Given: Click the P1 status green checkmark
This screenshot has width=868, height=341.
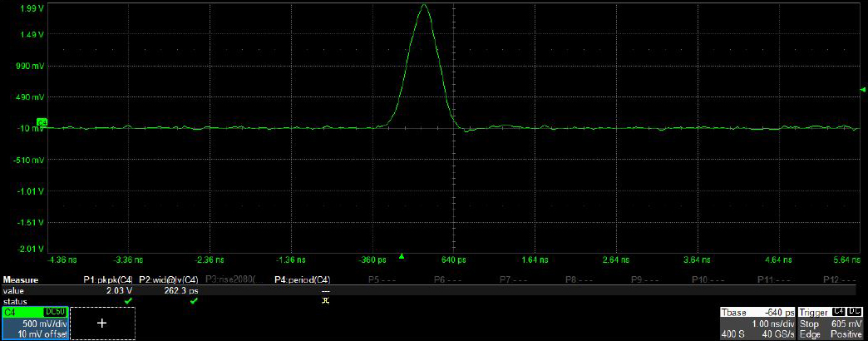Looking at the screenshot, I should [127, 301].
